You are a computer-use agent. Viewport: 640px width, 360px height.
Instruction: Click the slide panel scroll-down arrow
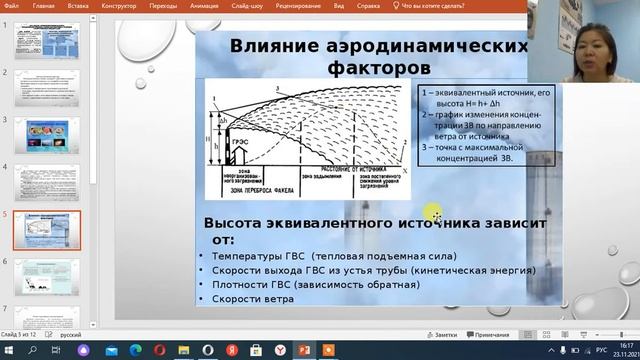[x=93, y=325]
